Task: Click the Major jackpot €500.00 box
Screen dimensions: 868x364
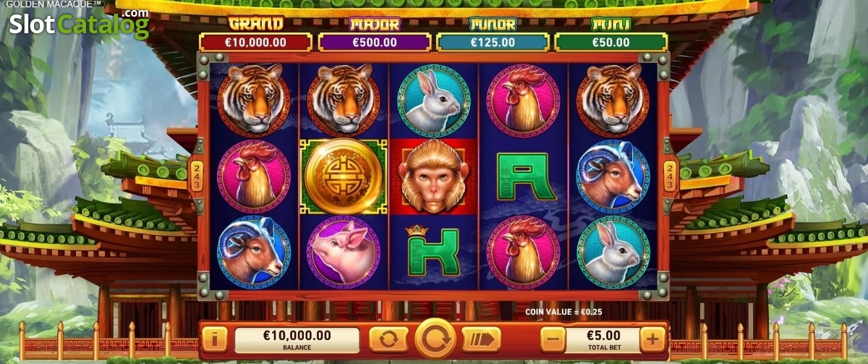Action: 374,42
